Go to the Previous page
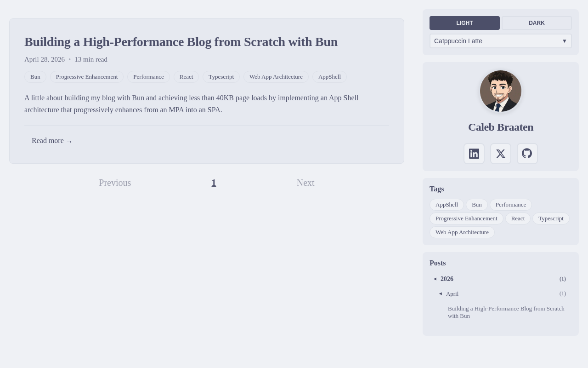 pos(115,183)
